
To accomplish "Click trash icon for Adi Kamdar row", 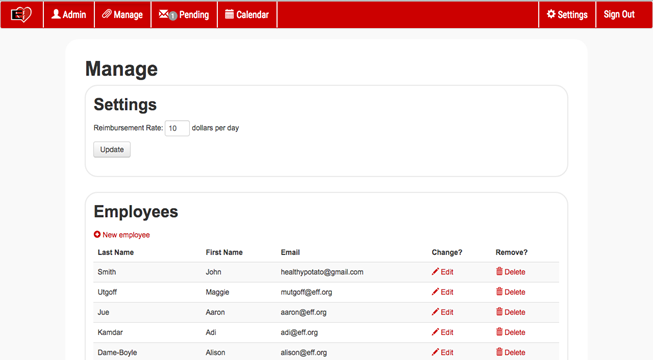I will pyautogui.click(x=499, y=332).
